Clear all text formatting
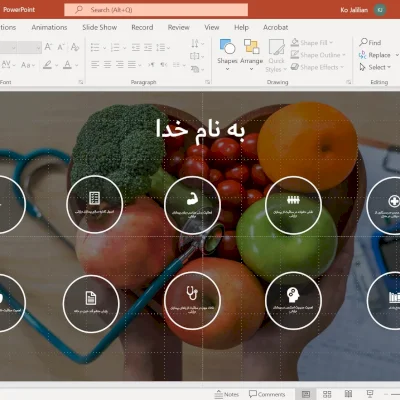 [x=75, y=47]
